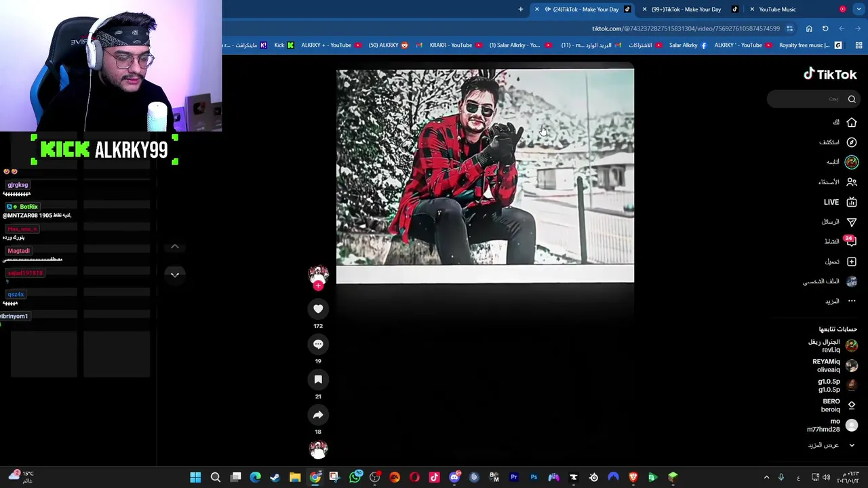Open the REYAMiq oliveaiq followed account
Screen dimensions: 868x488
(835, 365)
